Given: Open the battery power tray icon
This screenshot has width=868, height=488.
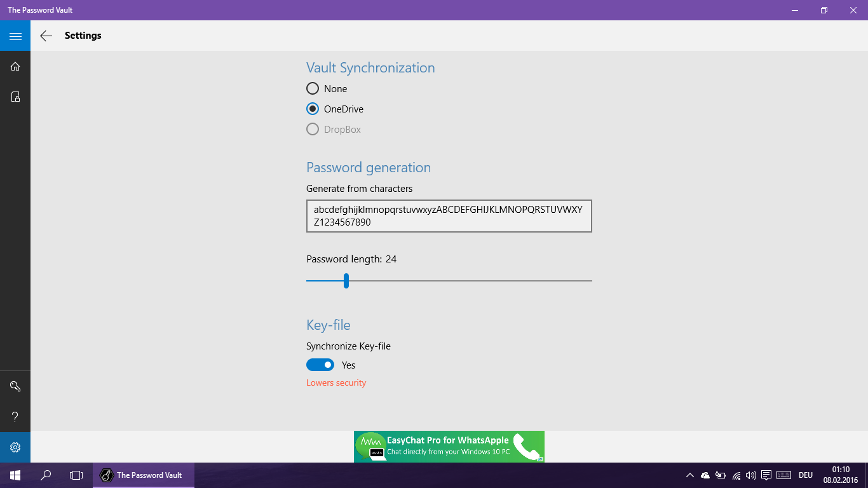Looking at the screenshot, I should click(721, 475).
